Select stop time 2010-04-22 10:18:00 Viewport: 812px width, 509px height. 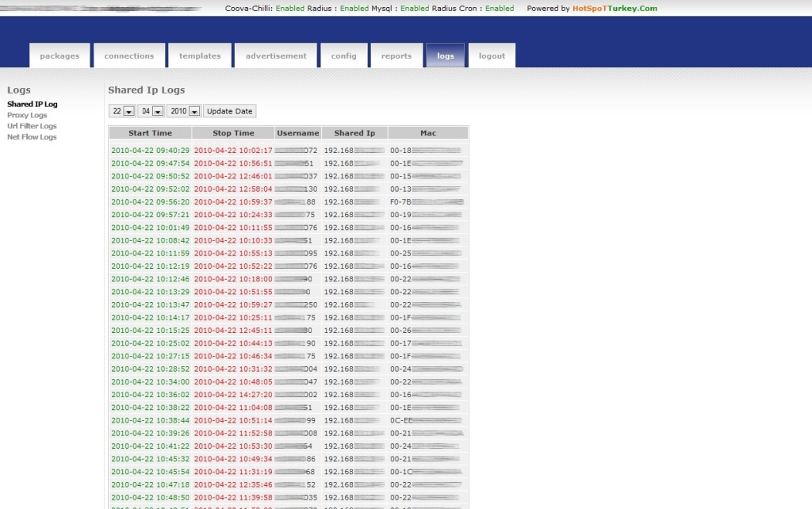pyautogui.click(x=233, y=278)
